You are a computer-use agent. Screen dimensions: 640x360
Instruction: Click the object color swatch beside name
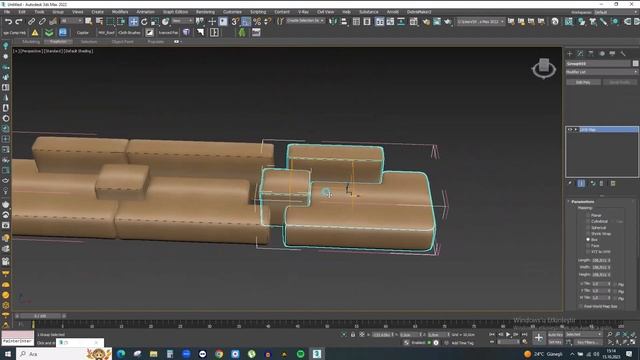pos(636,64)
